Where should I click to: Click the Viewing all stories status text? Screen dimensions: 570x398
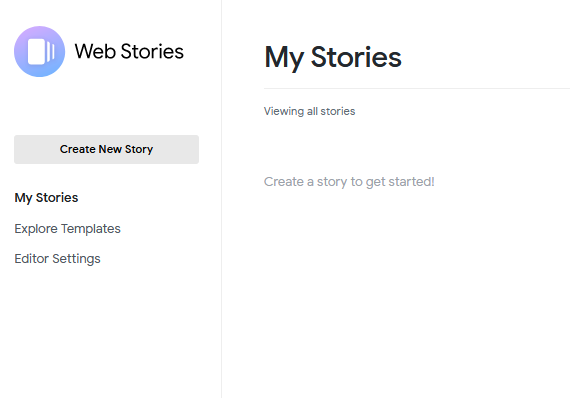pos(309,111)
